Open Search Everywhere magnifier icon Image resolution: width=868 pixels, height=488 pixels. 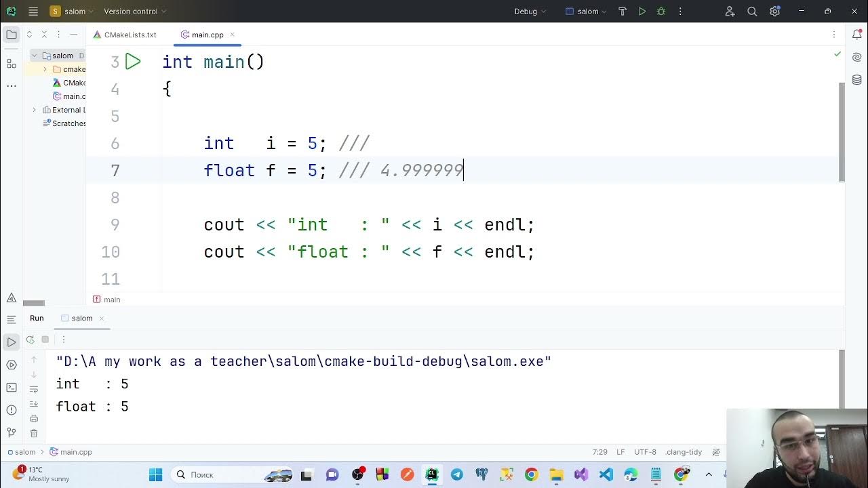click(752, 12)
